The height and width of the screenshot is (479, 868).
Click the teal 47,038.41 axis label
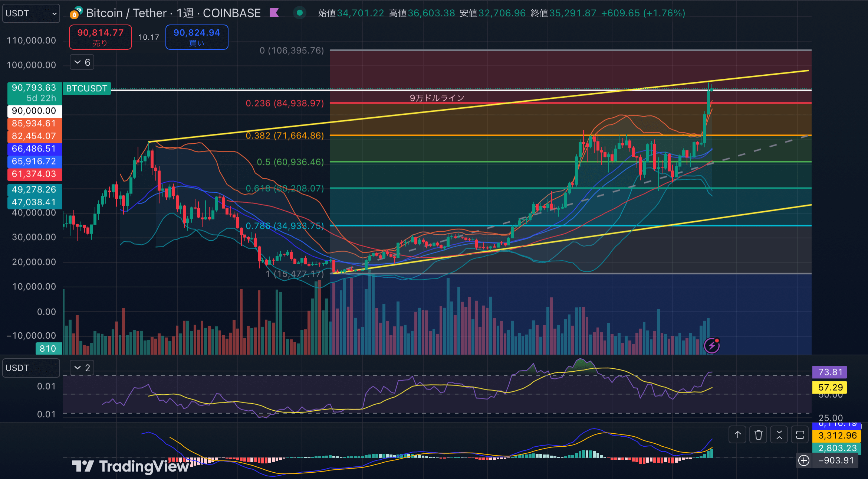pos(34,202)
